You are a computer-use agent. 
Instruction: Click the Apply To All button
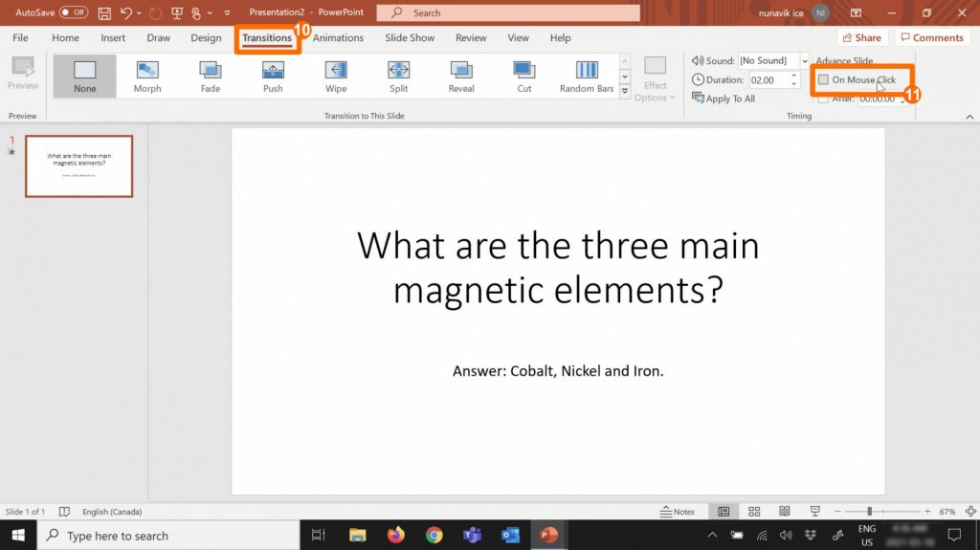point(724,99)
